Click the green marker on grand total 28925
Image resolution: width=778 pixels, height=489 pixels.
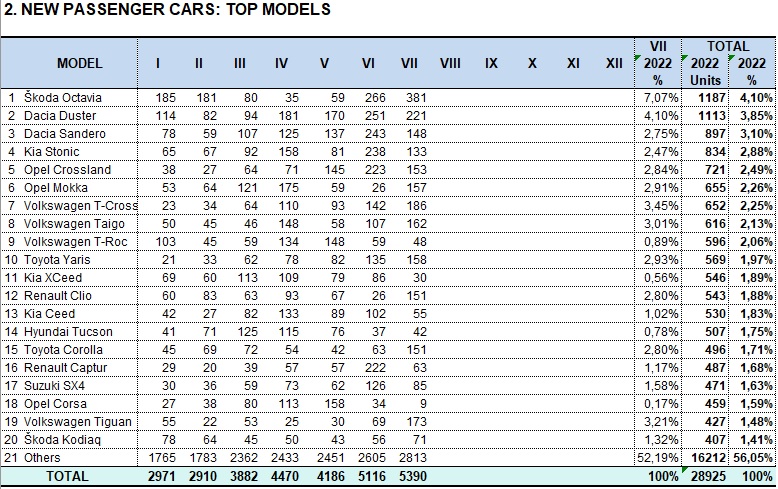tap(684, 470)
